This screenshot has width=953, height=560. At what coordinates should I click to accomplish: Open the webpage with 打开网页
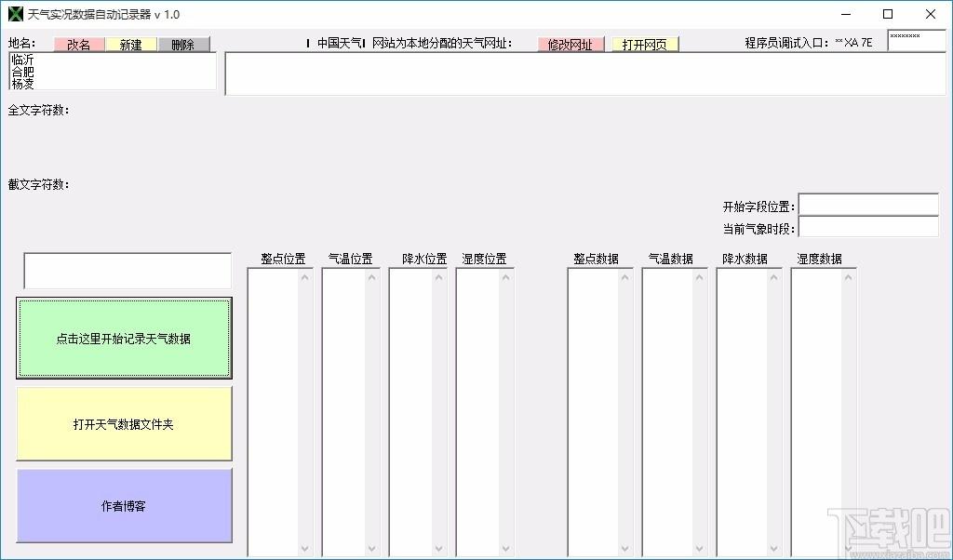point(644,45)
